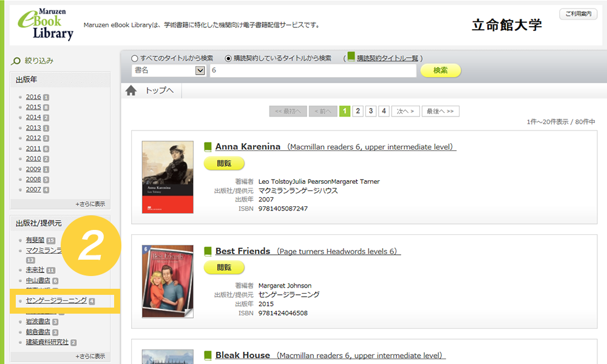Viewport: 607px width, 364px height.
Task: Filter by publisher 建築資料研究社
Action: [x=47, y=342]
